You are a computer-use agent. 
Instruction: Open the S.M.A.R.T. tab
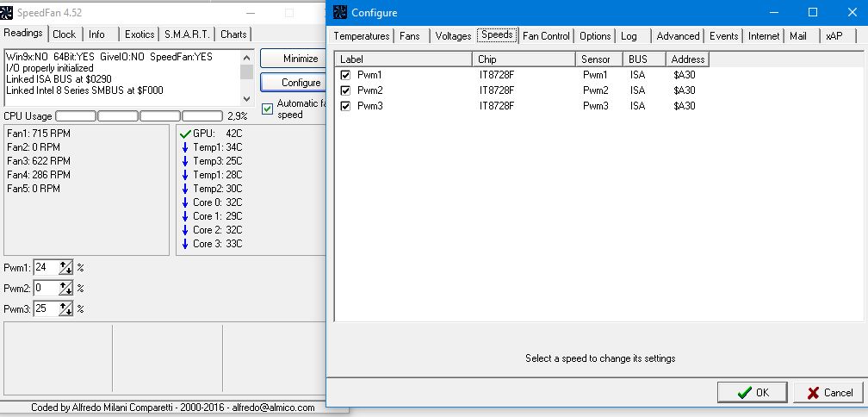pyautogui.click(x=187, y=34)
